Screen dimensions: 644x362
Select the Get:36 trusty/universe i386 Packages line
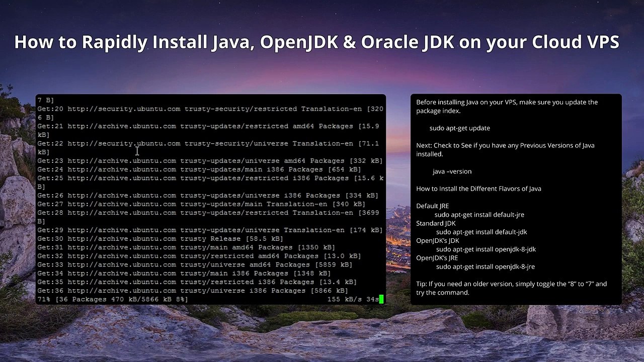(193, 290)
